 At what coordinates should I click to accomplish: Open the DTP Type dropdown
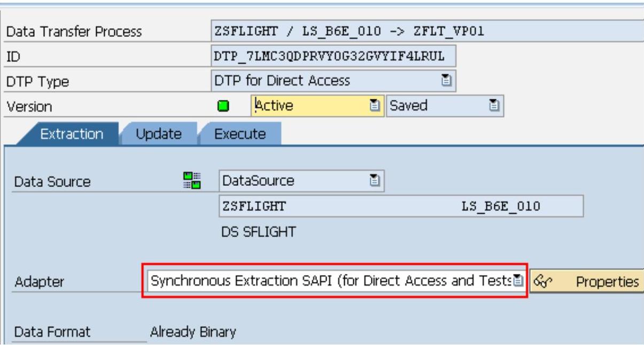coord(445,81)
